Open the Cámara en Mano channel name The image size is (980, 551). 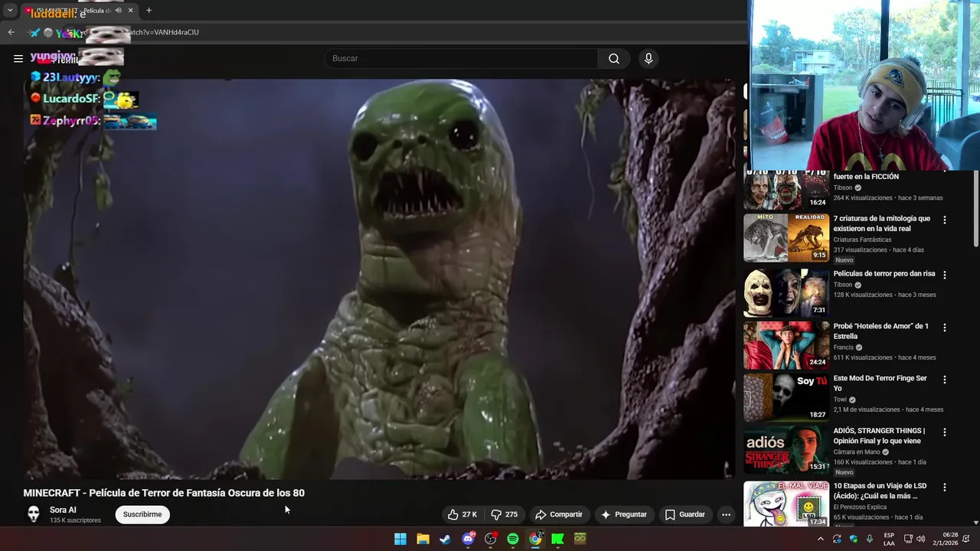[857, 452]
